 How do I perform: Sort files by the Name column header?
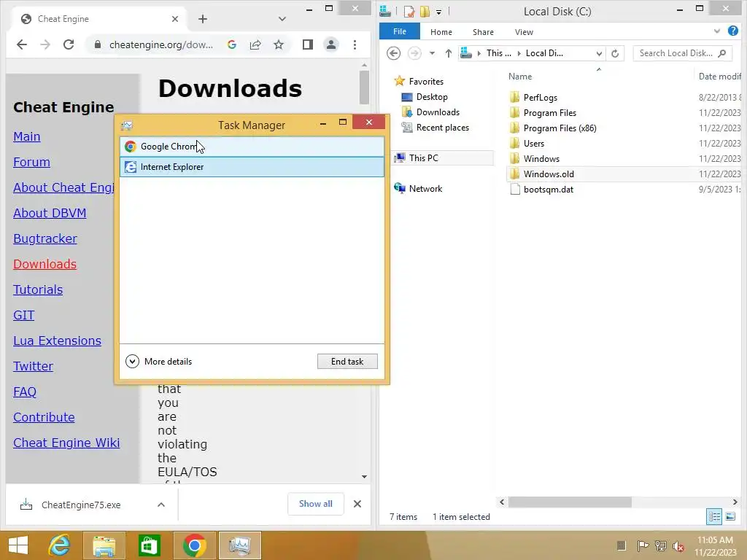pos(519,76)
